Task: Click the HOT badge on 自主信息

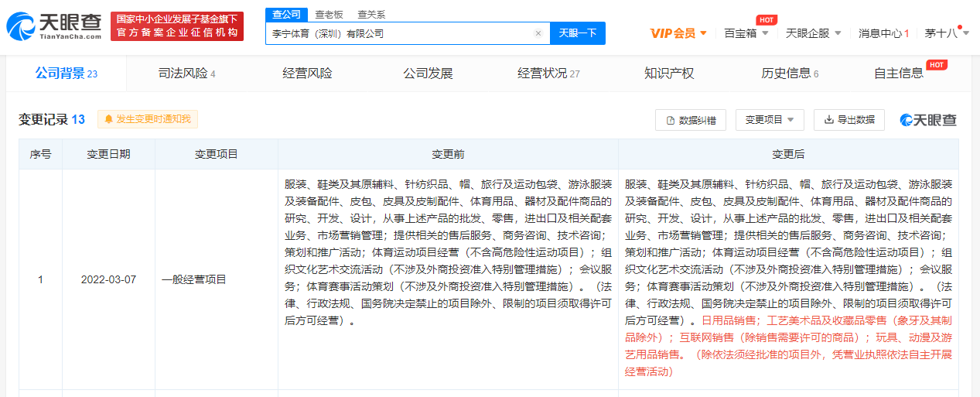Action: point(936,64)
